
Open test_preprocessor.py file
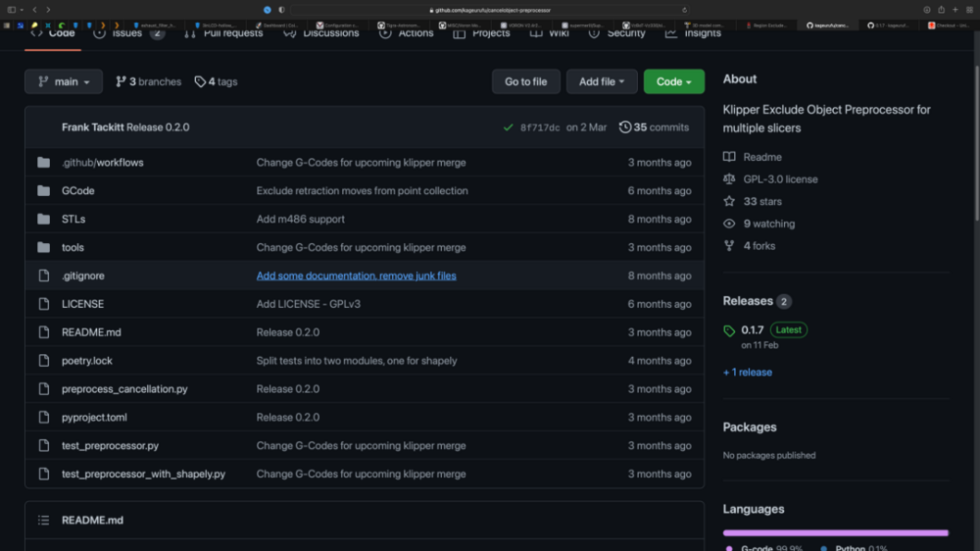point(110,445)
